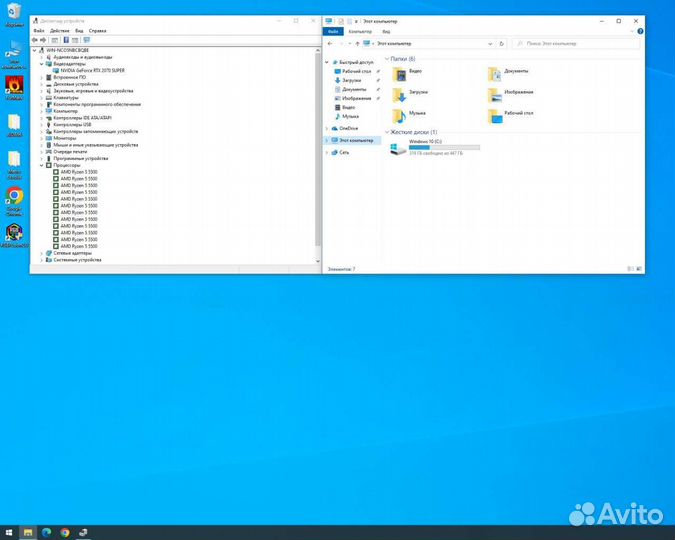This screenshot has width=675, height=540.
Task: Switch to large icons view in status bar
Action: pos(639,269)
